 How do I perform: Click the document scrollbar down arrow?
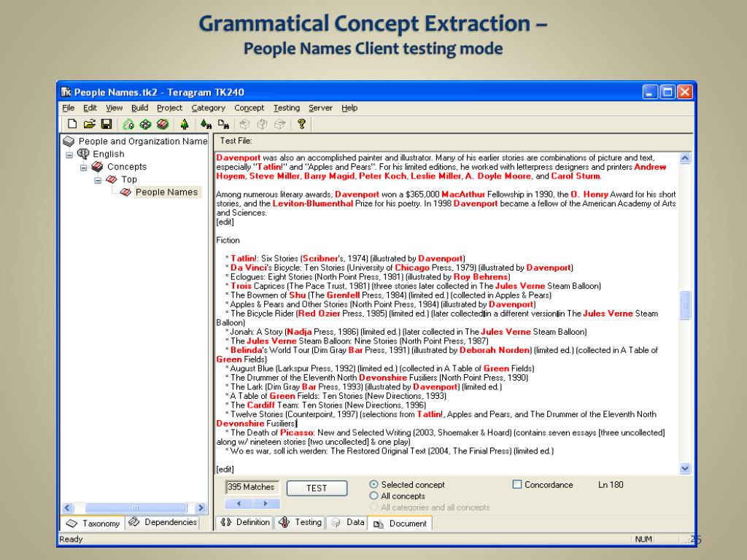tap(685, 469)
